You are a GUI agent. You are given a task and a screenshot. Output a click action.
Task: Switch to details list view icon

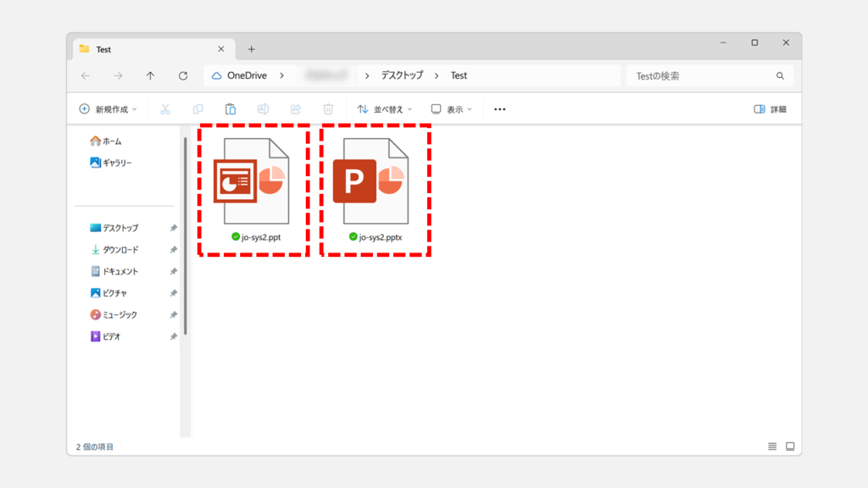(x=772, y=446)
